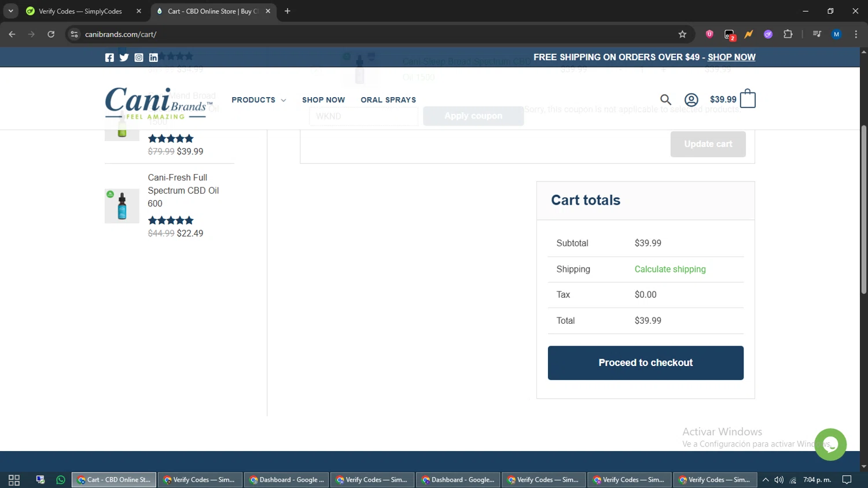Open the Chrome extensions puzzle icon

tap(788, 34)
